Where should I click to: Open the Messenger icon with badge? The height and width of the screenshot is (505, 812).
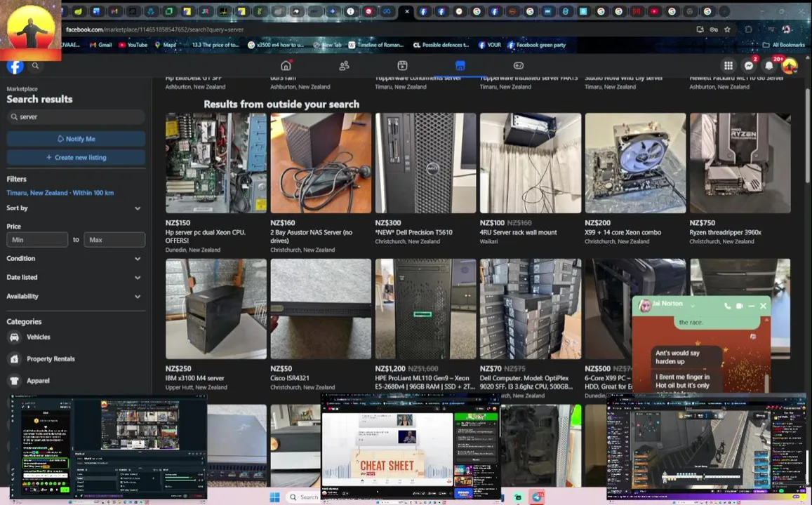[x=749, y=65]
